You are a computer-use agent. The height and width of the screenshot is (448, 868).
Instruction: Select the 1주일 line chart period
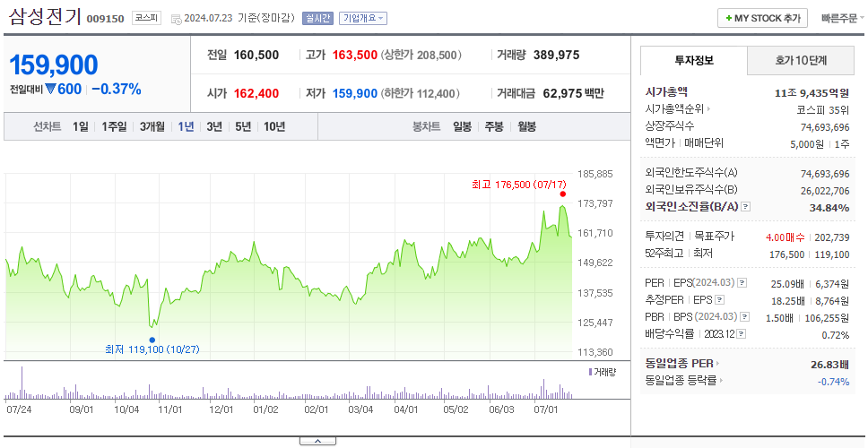click(114, 126)
